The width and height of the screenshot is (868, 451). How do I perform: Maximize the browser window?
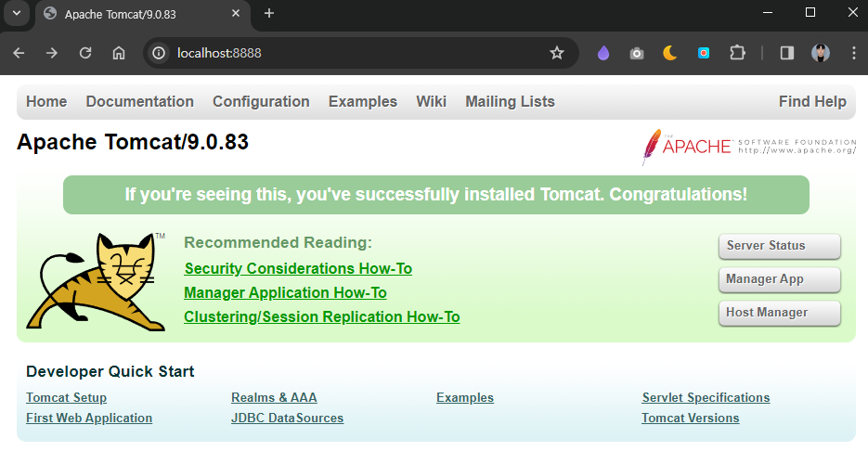click(810, 12)
